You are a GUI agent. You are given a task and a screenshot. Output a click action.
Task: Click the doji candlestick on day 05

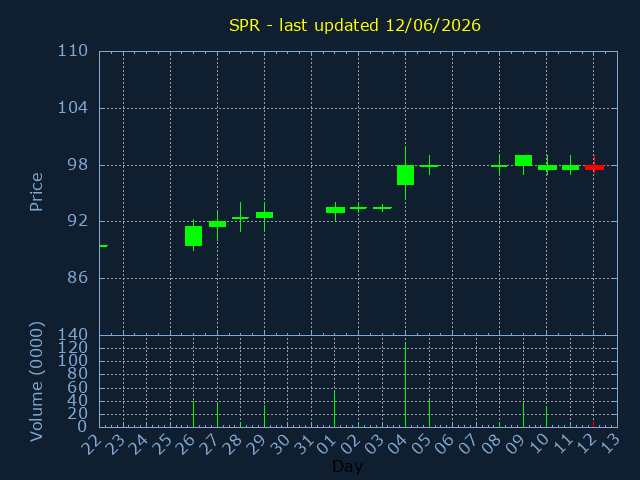[x=429, y=165]
